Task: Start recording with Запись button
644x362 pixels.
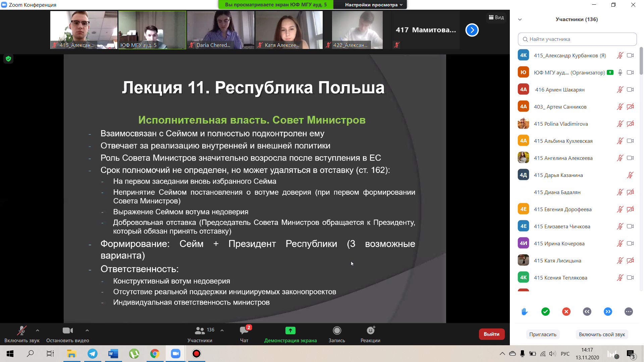Action: 337,334
